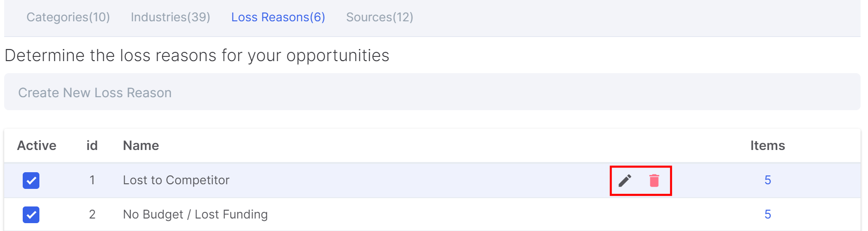Image resolution: width=868 pixels, height=231 pixels.
Task: Sort by the Name column header
Action: (141, 146)
